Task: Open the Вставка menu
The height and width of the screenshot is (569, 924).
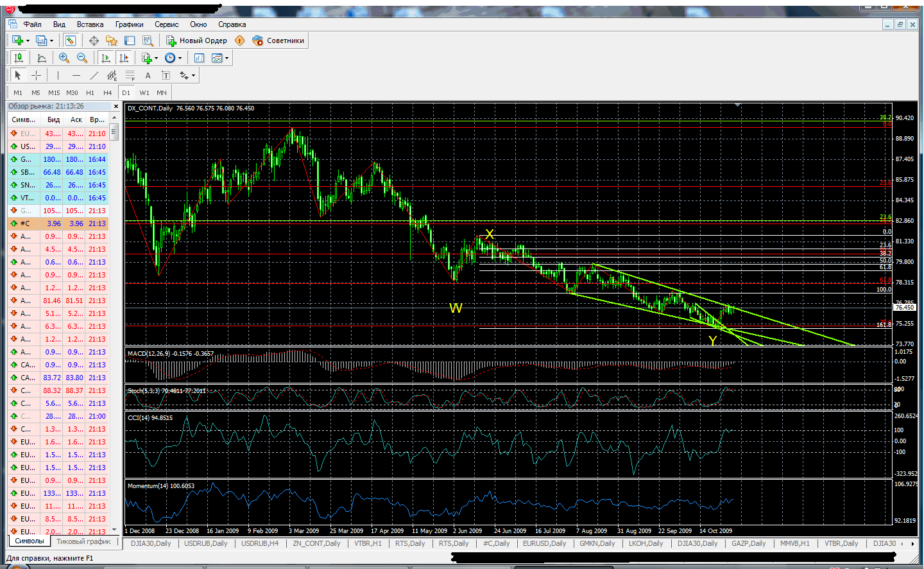Action: (x=90, y=24)
